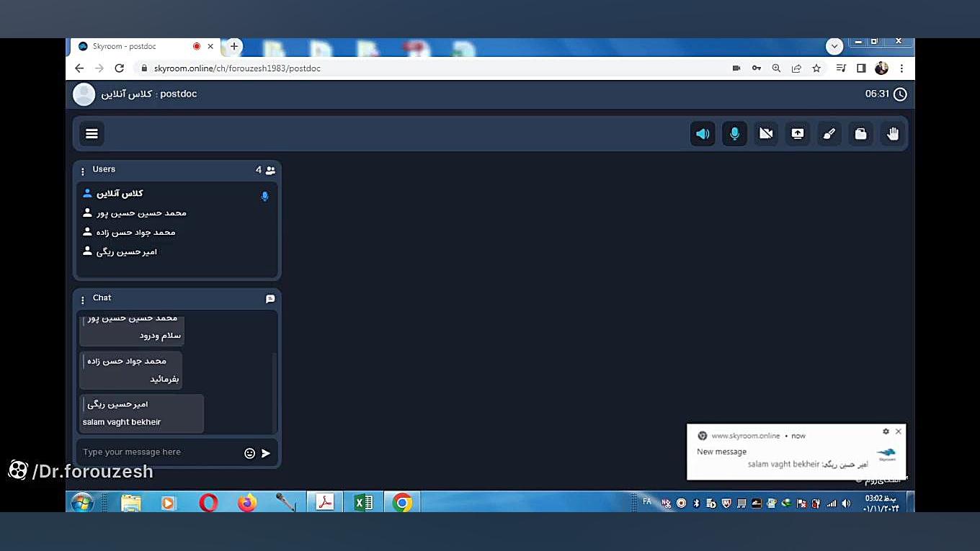Open the room profile avatar

tap(84, 94)
